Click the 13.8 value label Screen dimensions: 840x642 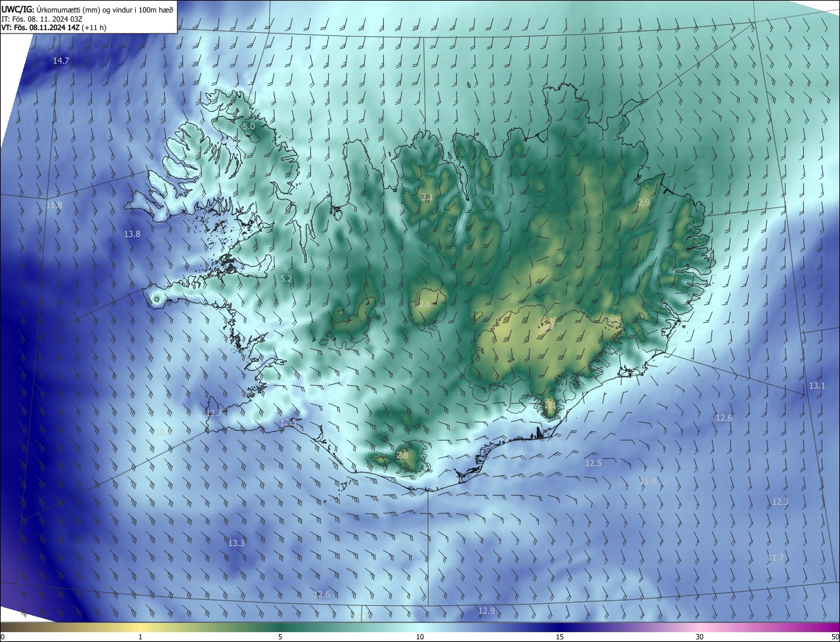(x=132, y=234)
